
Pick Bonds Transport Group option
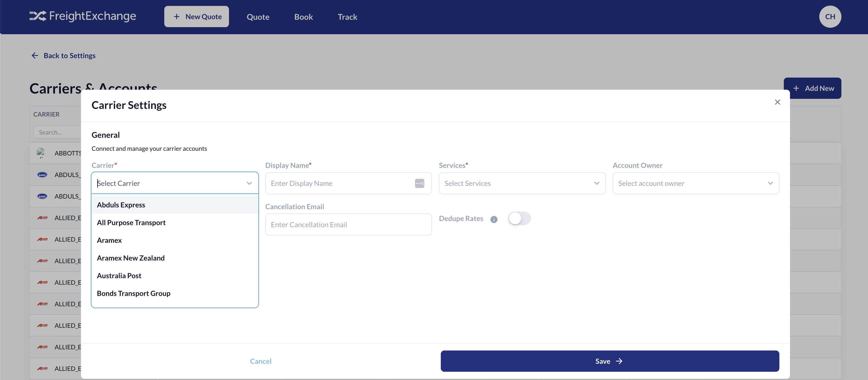click(x=134, y=293)
